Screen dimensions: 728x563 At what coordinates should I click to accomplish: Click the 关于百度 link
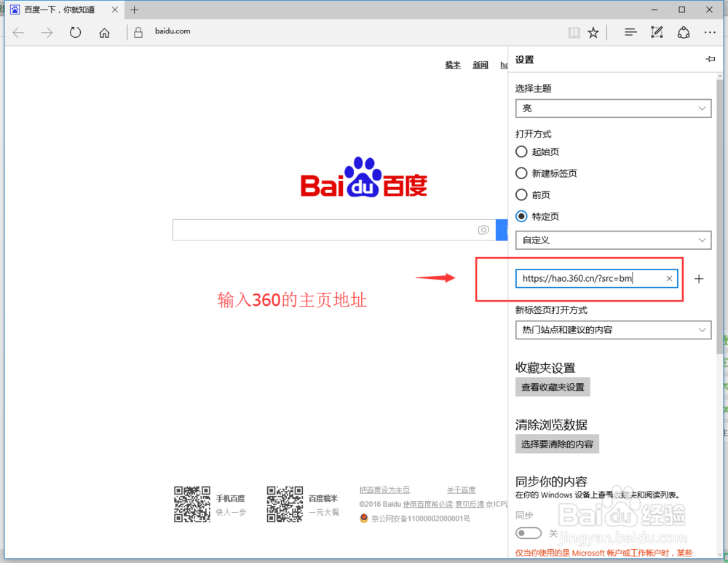coord(461,489)
